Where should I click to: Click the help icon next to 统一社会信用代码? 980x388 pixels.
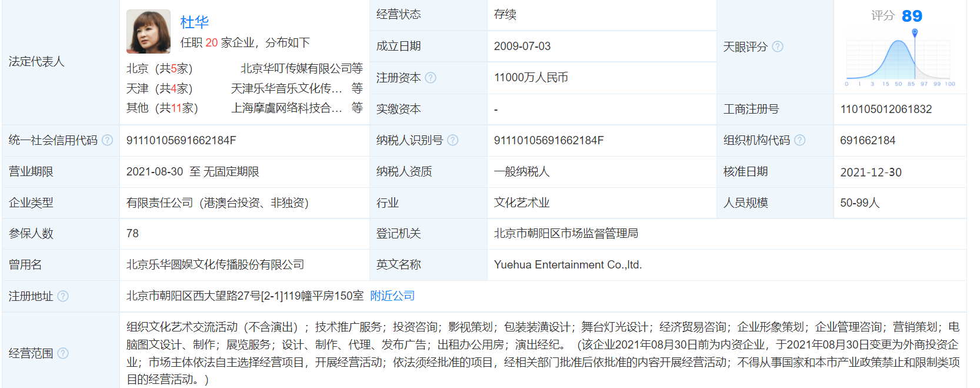[107, 140]
